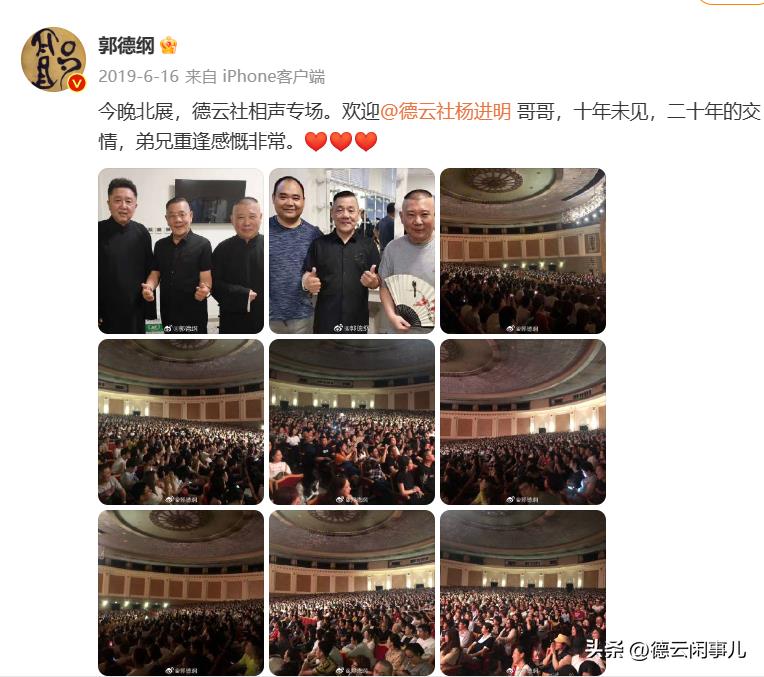The height and width of the screenshot is (677, 764).
Task: Open 郭德纲's profile avatar
Action: pos(54,59)
